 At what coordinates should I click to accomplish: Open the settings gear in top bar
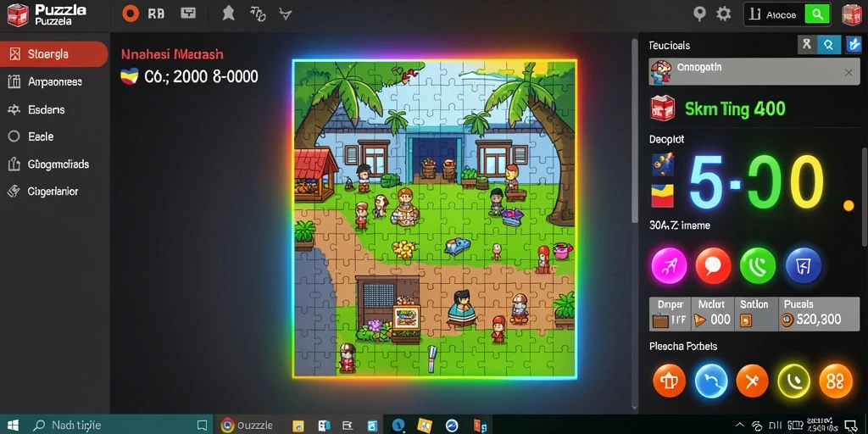(724, 14)
